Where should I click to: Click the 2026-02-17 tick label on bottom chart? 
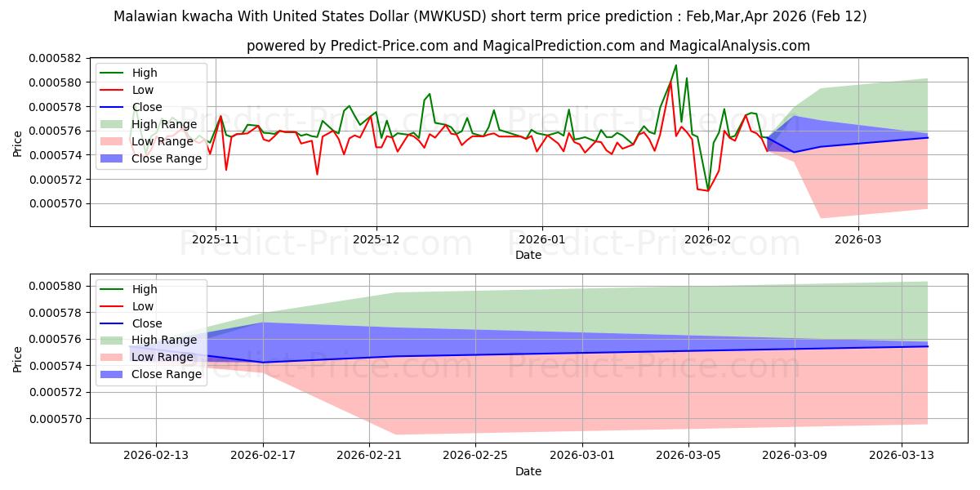263,456
